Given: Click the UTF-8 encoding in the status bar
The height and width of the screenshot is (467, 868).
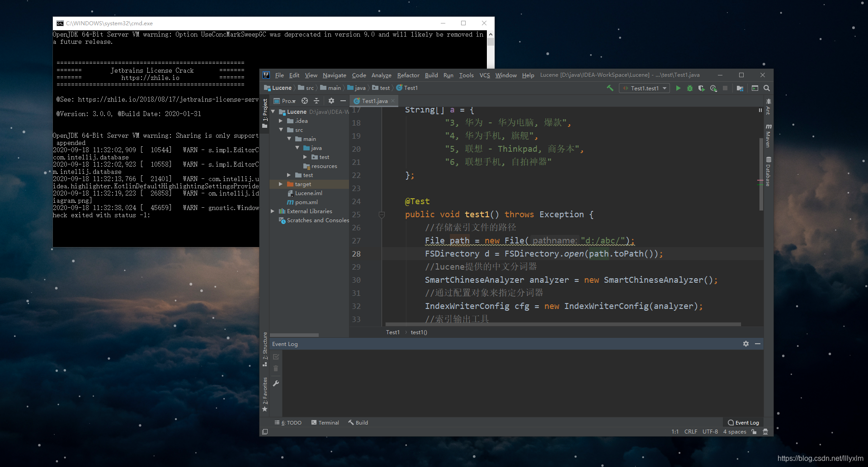Looking at the screenshot, I should click(x=710, y=432).
